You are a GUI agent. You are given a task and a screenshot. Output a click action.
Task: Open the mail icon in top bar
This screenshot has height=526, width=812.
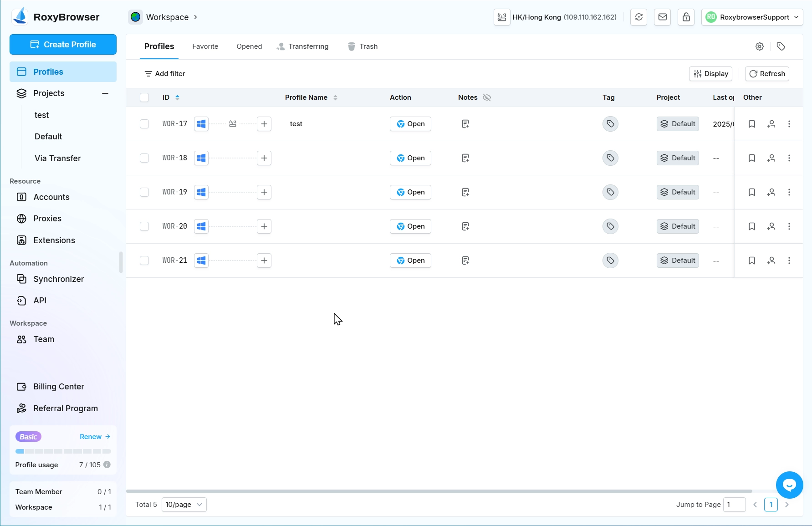(662, 17)
